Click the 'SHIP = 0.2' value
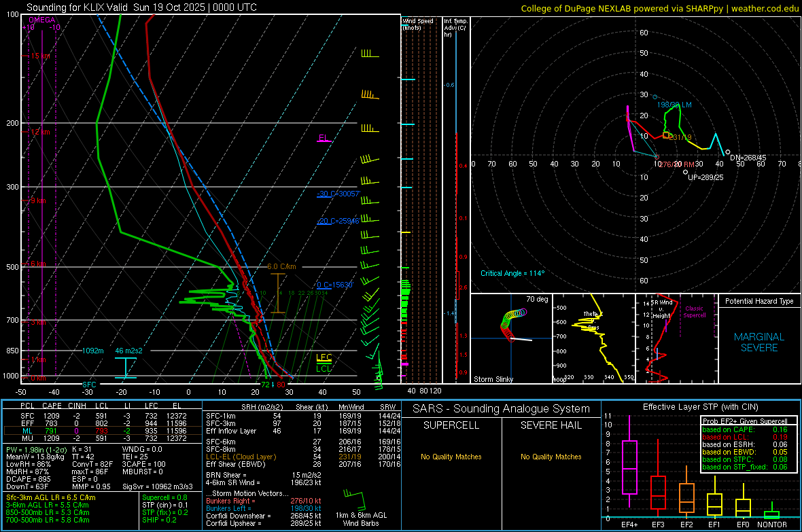This screenshot has height=532, width=802. point(159,520)
